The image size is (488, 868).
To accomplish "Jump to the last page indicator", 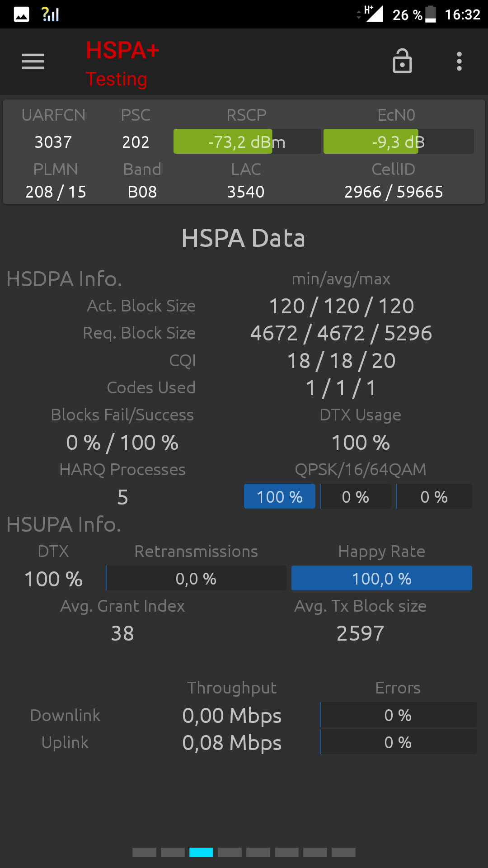I will click(x=343, y=853).
